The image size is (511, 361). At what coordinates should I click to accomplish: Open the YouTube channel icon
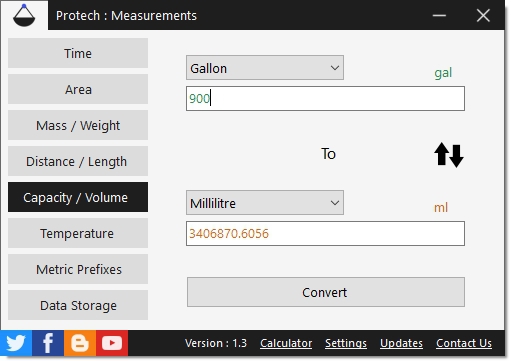[x=112, y=343]
